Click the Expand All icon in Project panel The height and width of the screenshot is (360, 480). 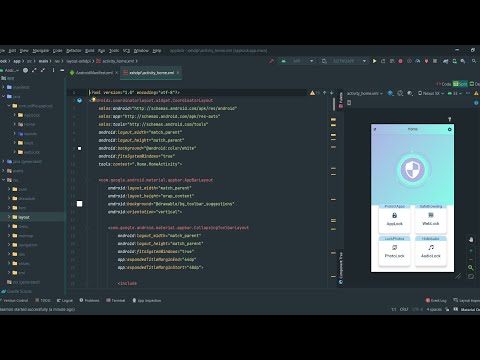pyautogui.click(x=34, y=70)
